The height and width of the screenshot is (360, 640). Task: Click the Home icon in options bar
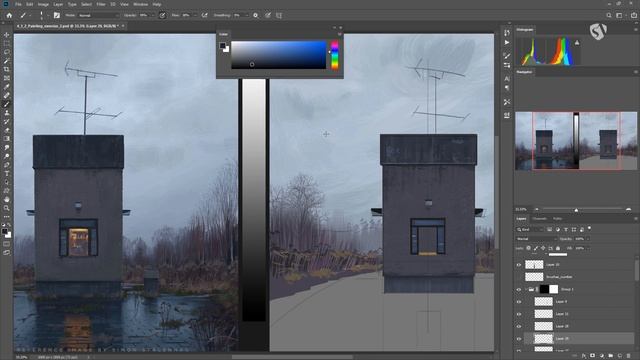pos(9,15)
